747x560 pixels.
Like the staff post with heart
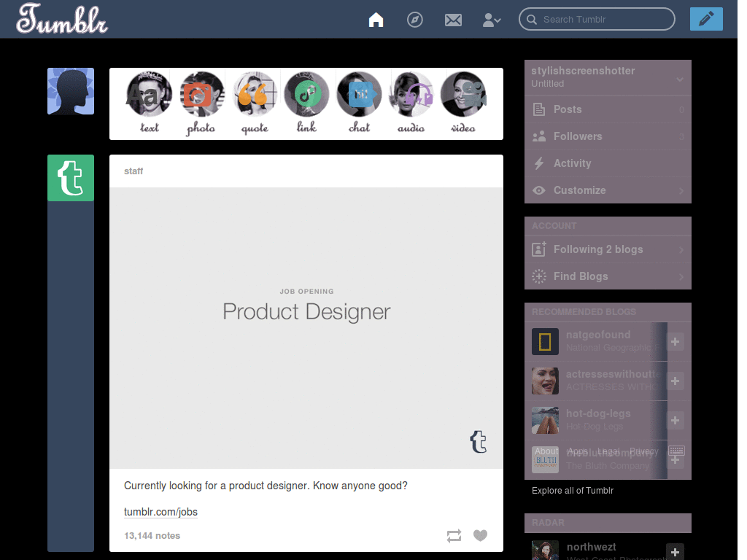(x=480, y=536)
